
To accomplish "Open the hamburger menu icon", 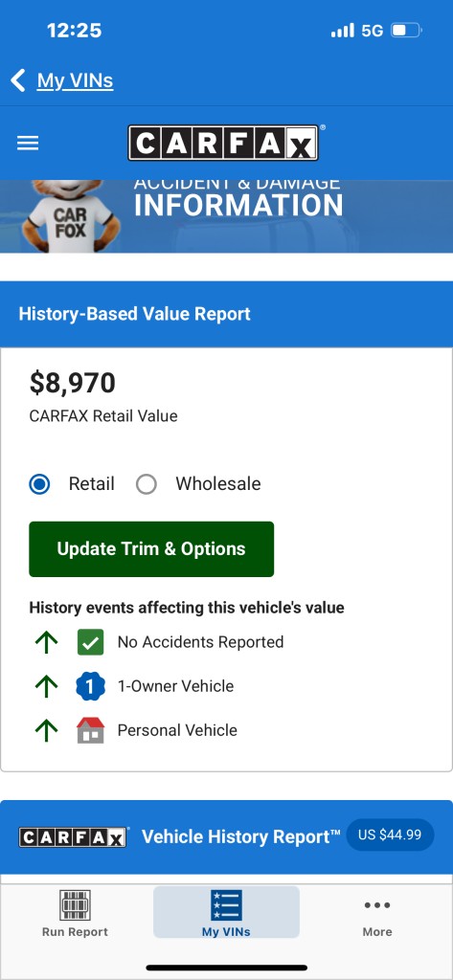I will [28, 144].
